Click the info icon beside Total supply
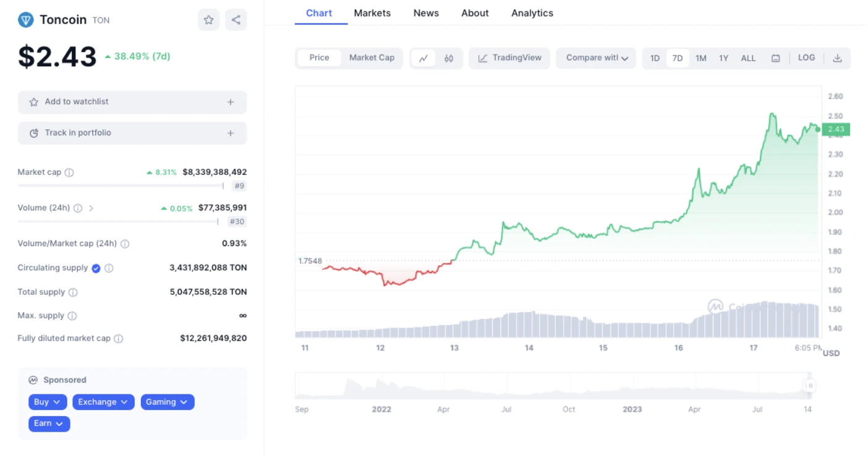The image size is (868, 460). coord(73,292)
